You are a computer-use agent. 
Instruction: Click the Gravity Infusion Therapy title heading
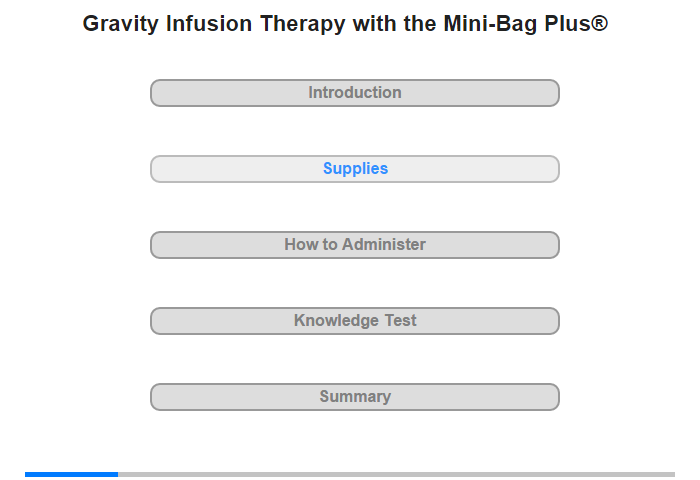pos(345,24)
